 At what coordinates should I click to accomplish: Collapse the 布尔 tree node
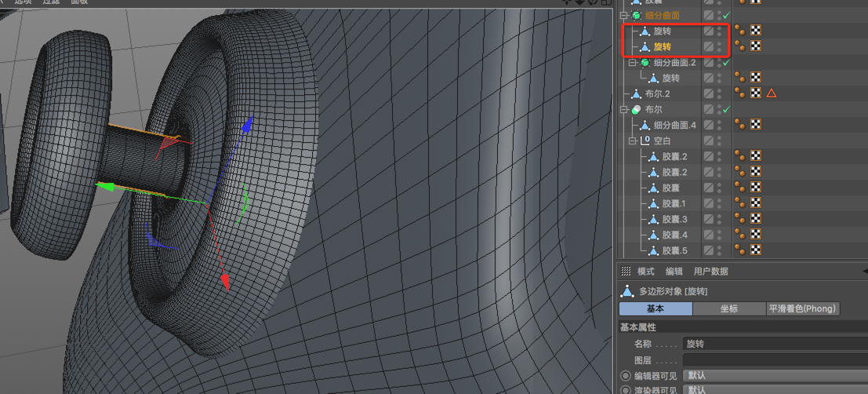[624, 110]
